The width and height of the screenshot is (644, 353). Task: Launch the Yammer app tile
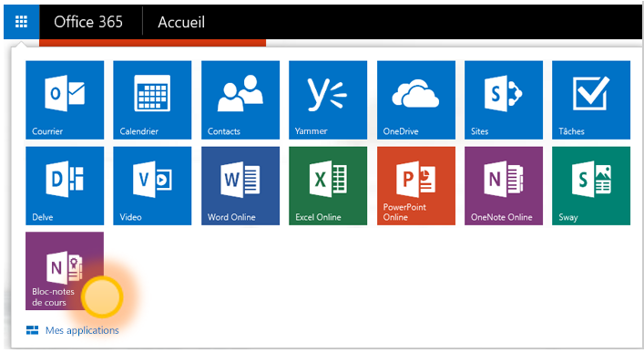click(x=328, y=100)
